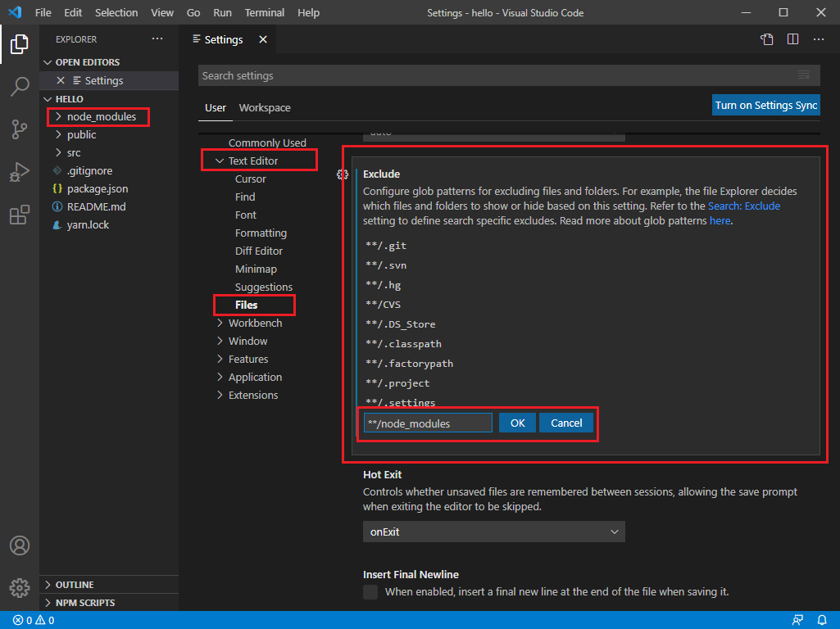Open the File menu
840x629 pixels.
click(43, 12)
